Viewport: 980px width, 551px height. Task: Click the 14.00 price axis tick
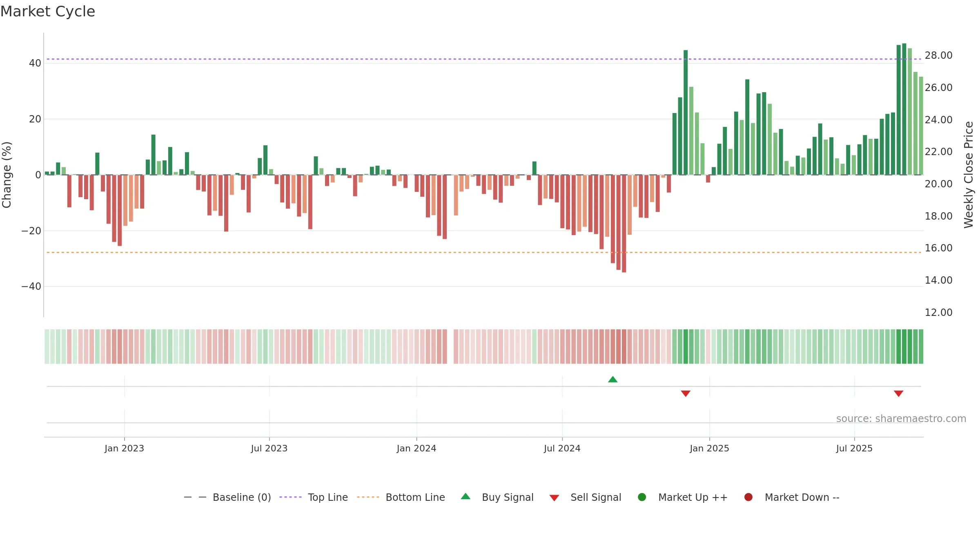938,280
